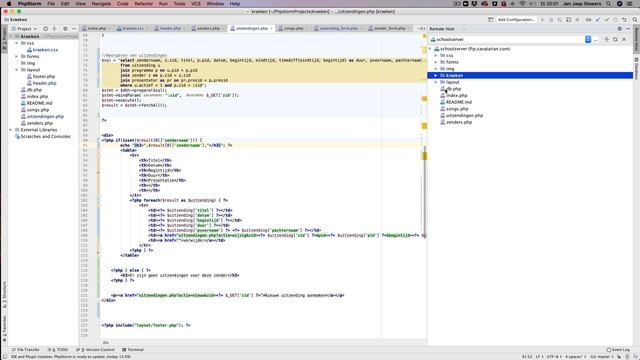
Task: Switch to the kraeken.css editor tab
Action: tap(133, 29)
